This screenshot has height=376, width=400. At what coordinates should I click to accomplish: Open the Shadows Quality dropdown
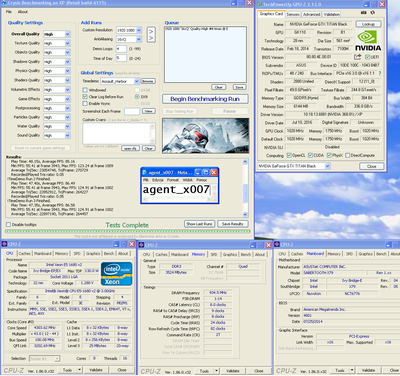tap(67, 62)
